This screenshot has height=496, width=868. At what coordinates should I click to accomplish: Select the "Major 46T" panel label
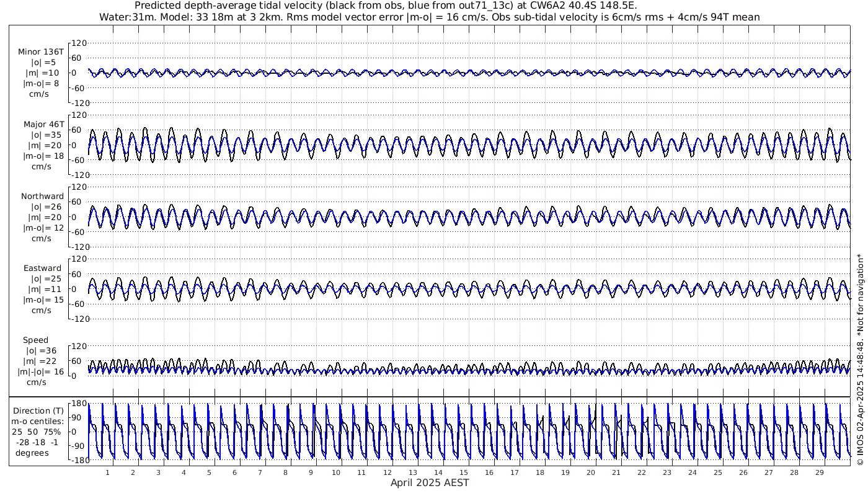coord(44,124)
